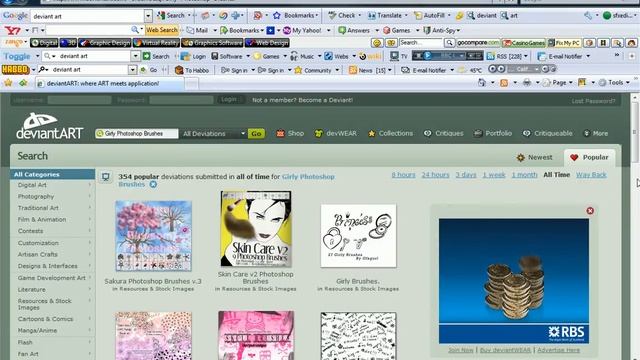Screen dimensions: 640x360
Task: Open the Habbo toolbar search box dropdown
Action: pyautogui.click(x=132, y=70)
